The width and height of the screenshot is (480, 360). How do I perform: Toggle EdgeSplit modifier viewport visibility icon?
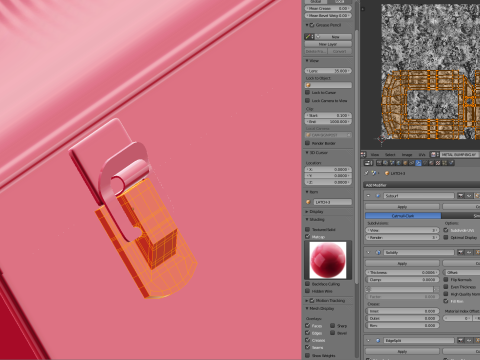click(x=469, y=340)
